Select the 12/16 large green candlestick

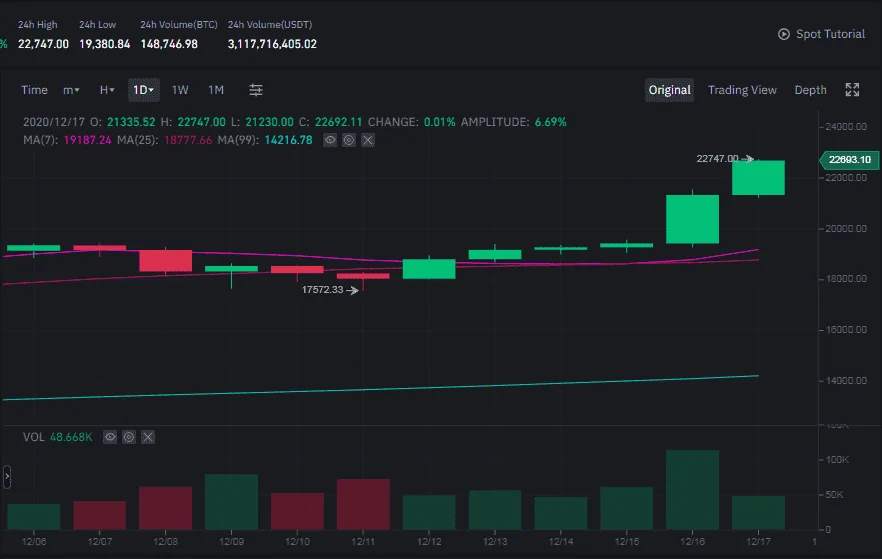[692, 219]
